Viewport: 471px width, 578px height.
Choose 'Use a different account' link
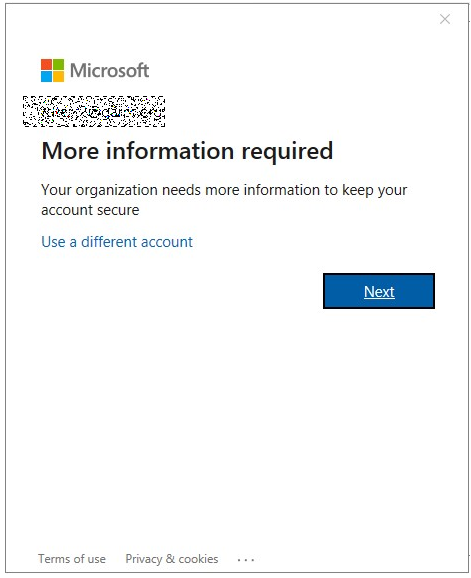click(x=117, y=242)
